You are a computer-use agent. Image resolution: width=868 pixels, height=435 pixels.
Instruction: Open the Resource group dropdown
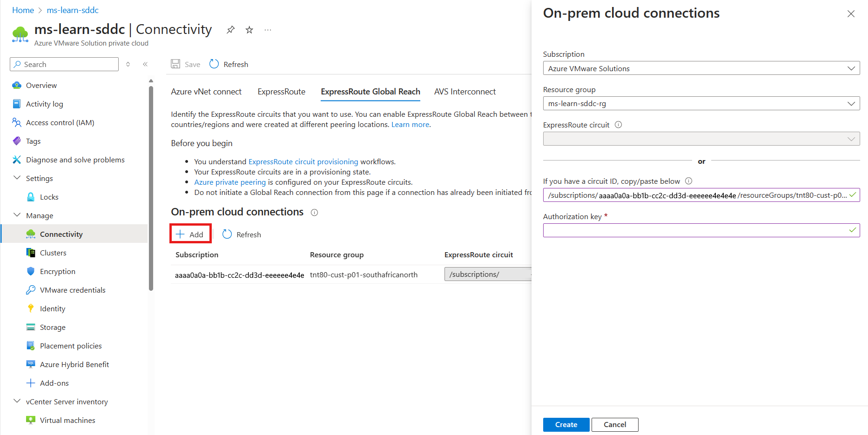(701, 103)
